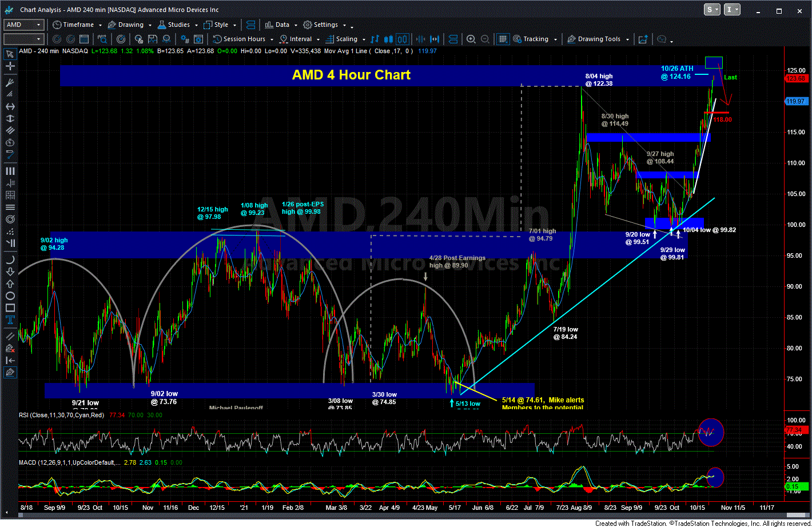Expand the Style dropdown arrow
This screenshot has width=812, height=527.
point(234,25)
